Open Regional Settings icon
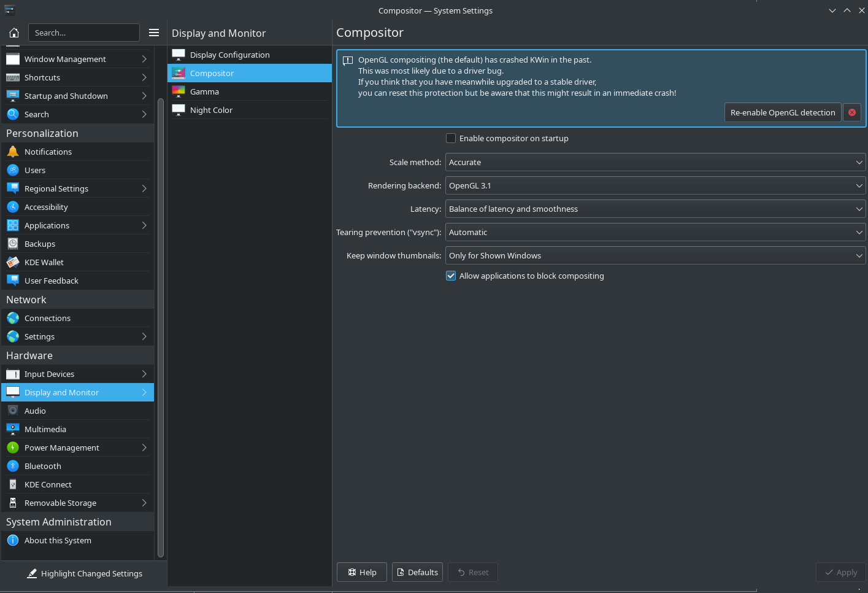The width and height of the screenshot is (868, 593). (13, 188)
